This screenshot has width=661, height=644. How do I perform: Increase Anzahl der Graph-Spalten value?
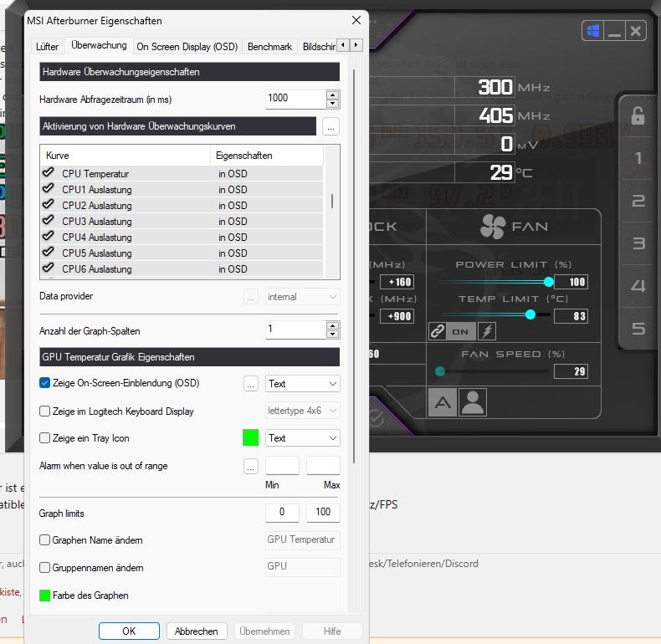click(333, 326)
